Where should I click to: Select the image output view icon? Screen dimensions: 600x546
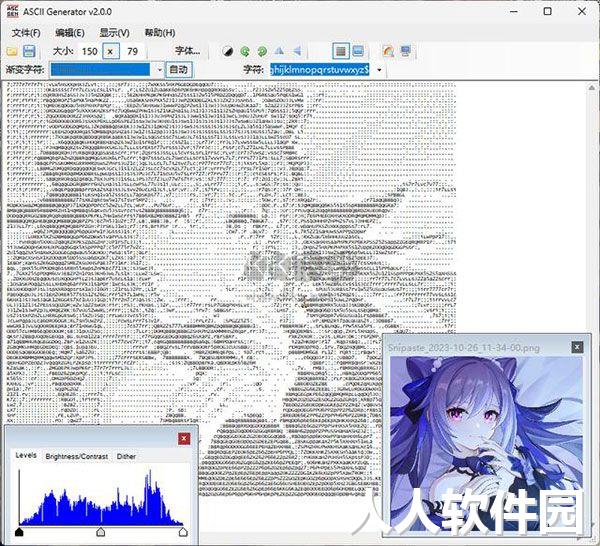tap(358, 51)
